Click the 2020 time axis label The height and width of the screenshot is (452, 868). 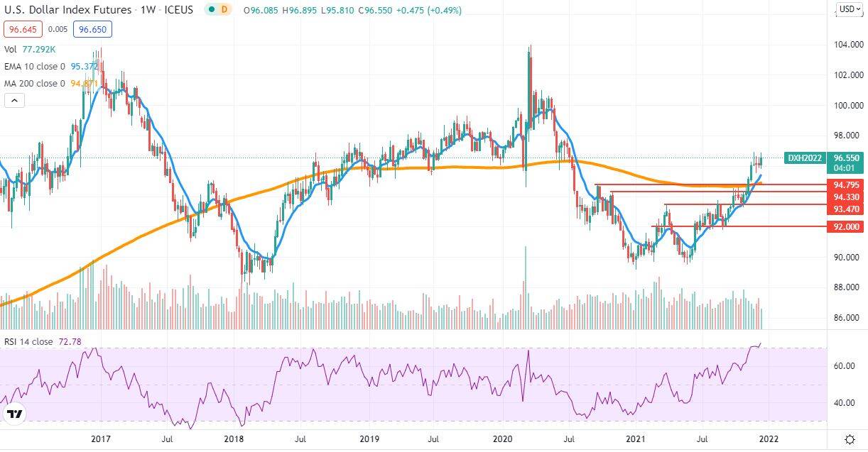pyautogui.click(x=503, y=440)
